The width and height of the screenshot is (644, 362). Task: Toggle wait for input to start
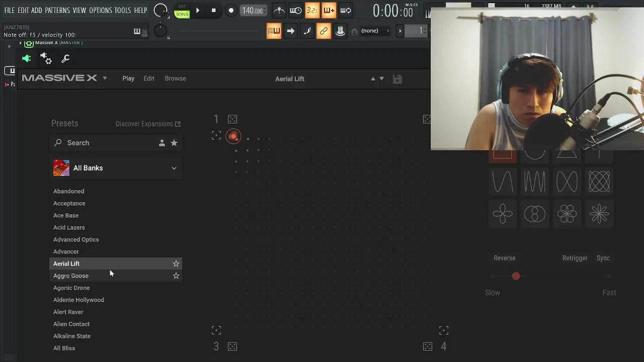[296, 10]
